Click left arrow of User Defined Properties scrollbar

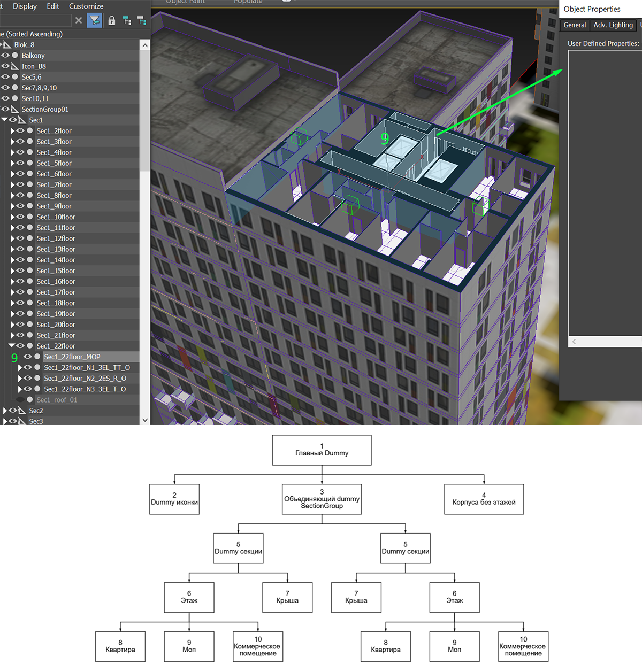574,342
